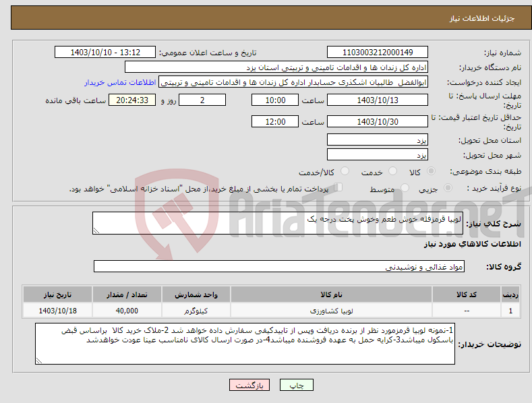Click the بازگشت (back) button
532x403 pixels.
[x=249, y=385]
